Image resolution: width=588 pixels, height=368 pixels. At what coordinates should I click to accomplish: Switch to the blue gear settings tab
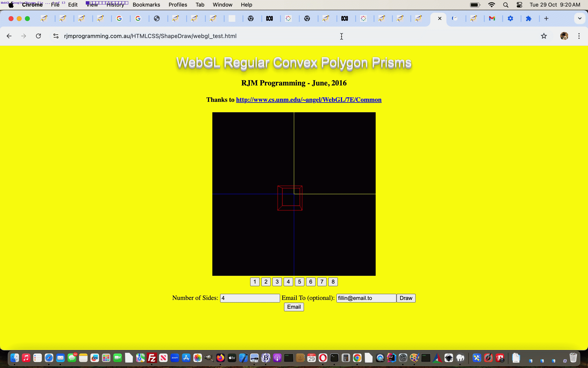510,18
